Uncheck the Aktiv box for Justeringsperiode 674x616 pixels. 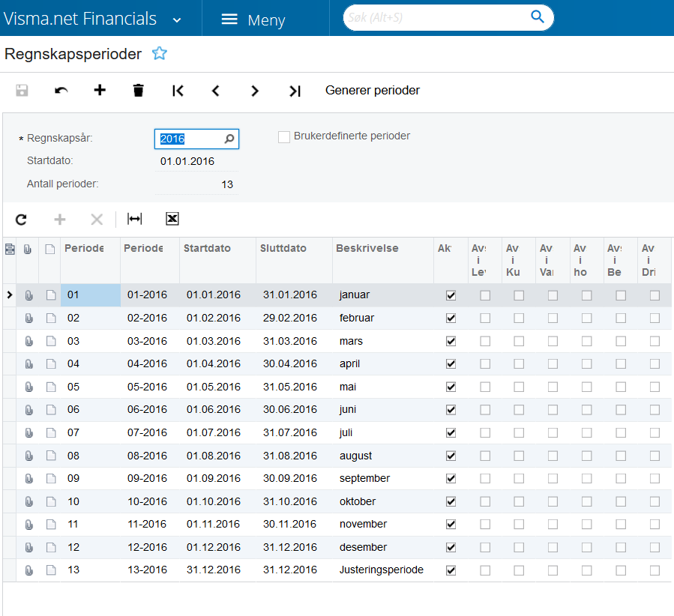(451, 570)
